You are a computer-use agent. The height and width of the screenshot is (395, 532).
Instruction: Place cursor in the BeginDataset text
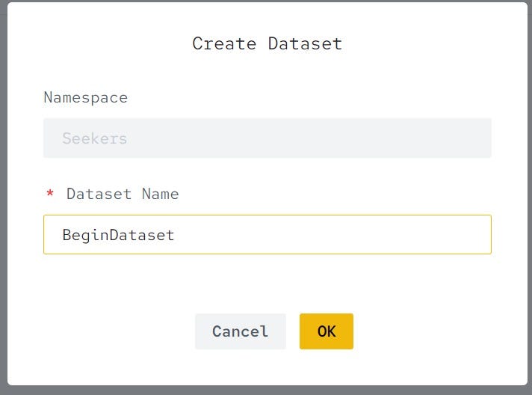tap(118, 235)
